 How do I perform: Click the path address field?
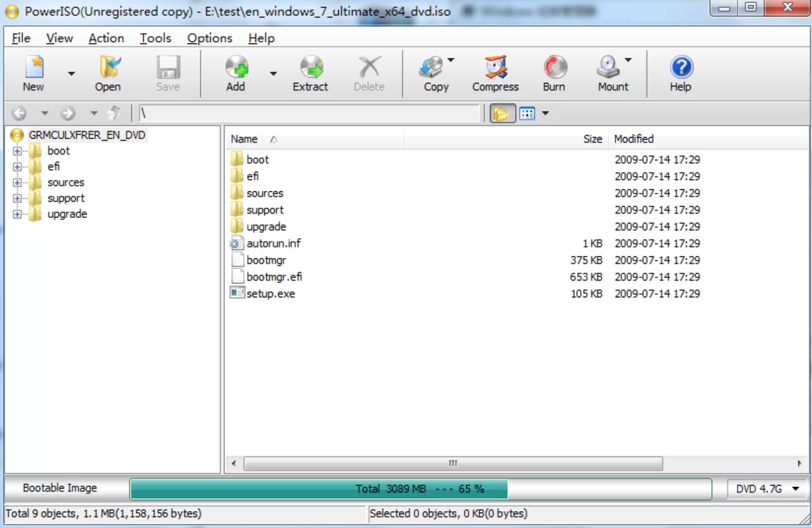pyautogui.click(x=309, y=113)
